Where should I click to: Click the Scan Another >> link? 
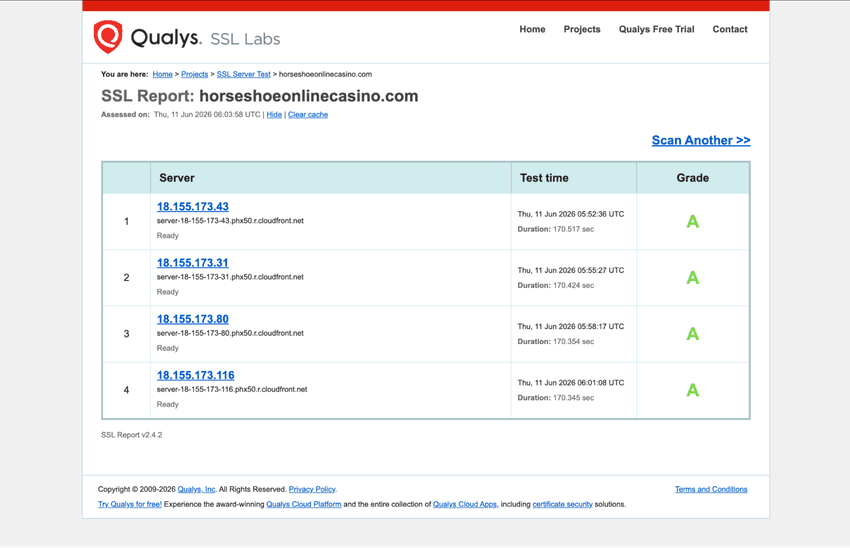pos(701,140)
